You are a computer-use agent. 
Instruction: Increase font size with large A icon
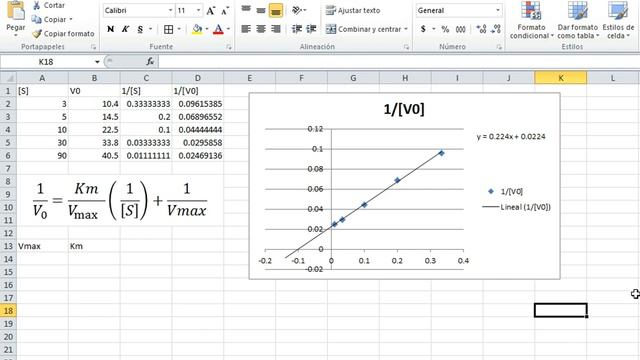211,11
